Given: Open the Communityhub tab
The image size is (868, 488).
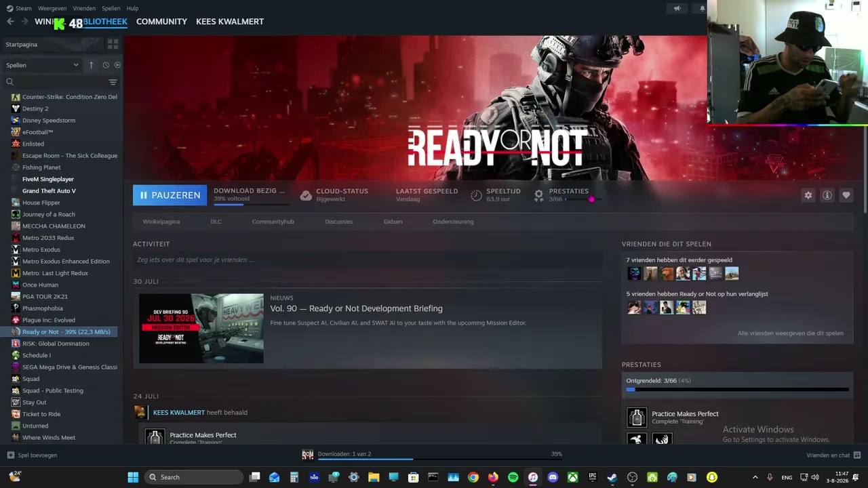Looking at the screenshot, I should tap(273, 222).
